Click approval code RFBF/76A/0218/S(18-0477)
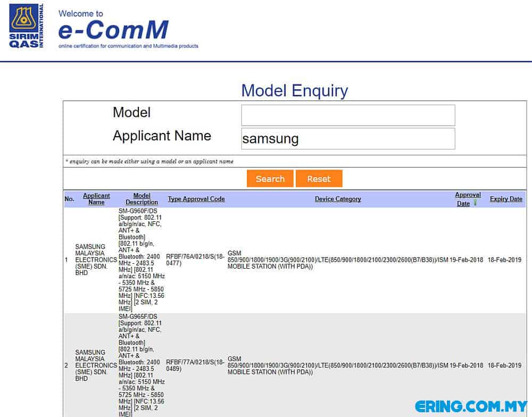This screenshot has height=417, width=532. coord(195,260)
